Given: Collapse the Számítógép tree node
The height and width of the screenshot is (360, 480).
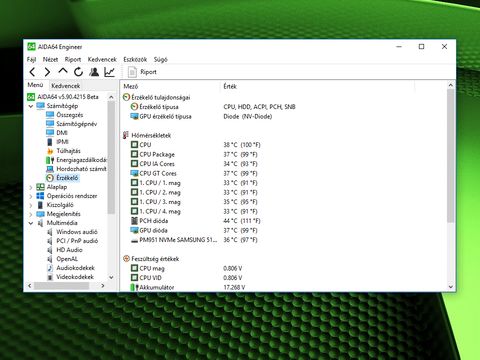Looking at the screenshot, I should coord(31,106).
